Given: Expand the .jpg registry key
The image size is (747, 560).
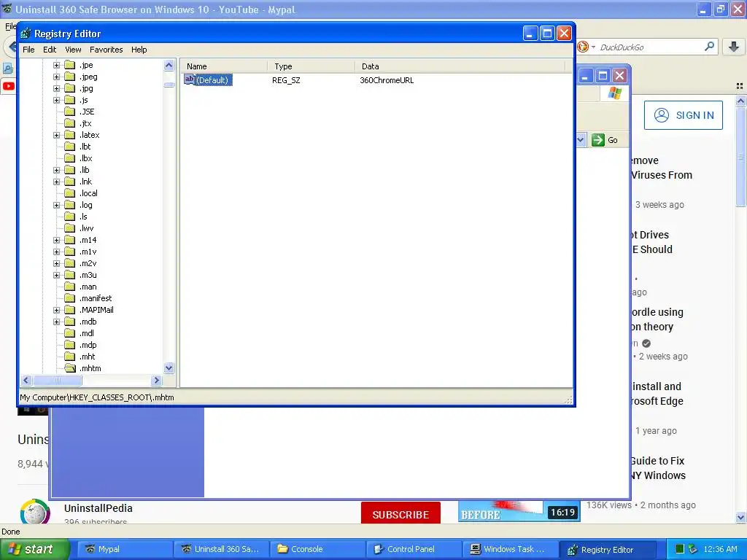Looking at the screenshot, I should pos(56,88).
